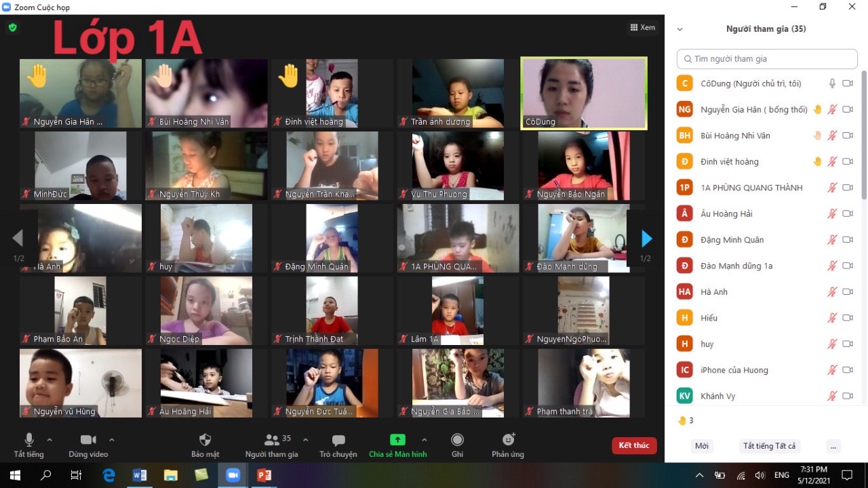
Task: Start recording with the Ghi icon
Action: pos(458,440)
